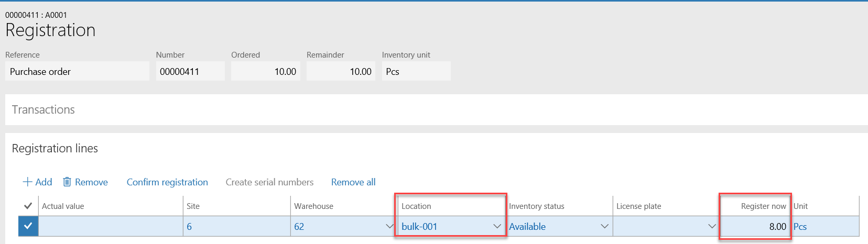
Task: Sort by the Site column header
Action: pyautogui.click(x=193, y=206)
